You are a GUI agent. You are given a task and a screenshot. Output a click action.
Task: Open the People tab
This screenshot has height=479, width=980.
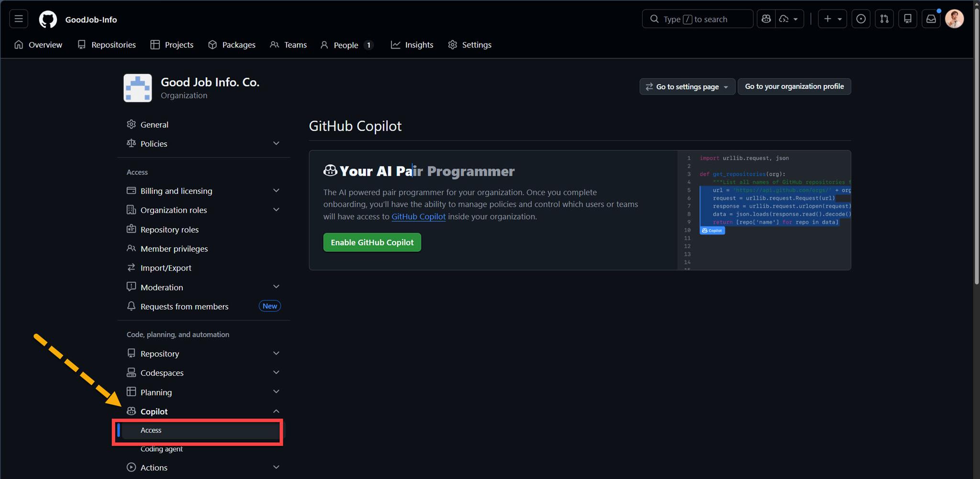(x=346, y=45)
